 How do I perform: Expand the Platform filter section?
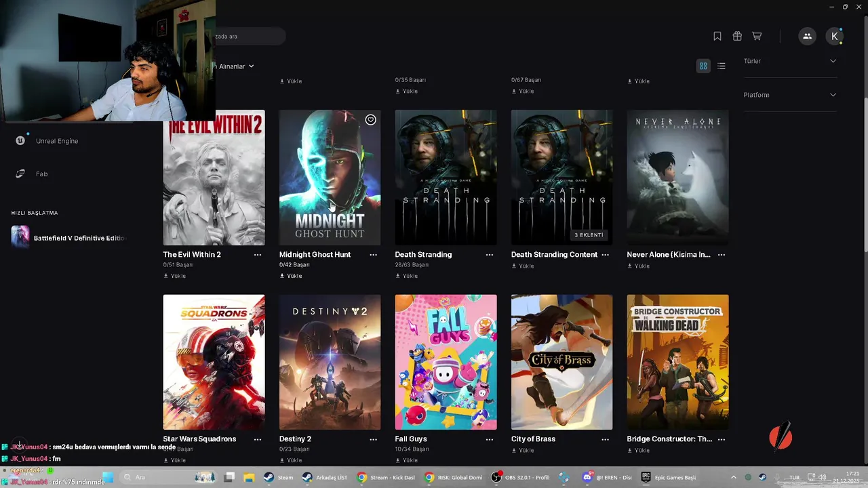coord(790,95)
